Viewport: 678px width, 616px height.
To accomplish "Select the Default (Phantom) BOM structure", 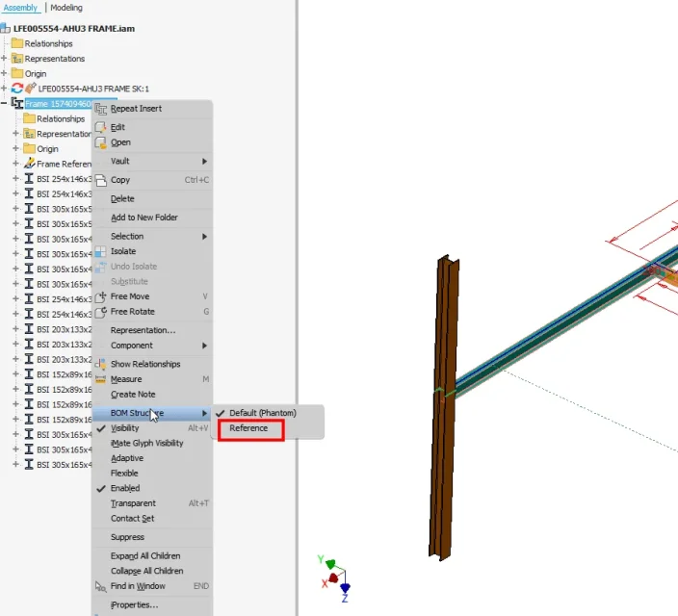I will (x=263, y=413).
